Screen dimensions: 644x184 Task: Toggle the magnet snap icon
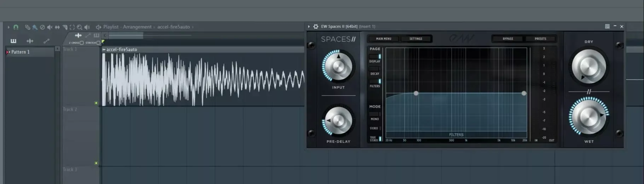pyautogui.click(x=16, y=27)
